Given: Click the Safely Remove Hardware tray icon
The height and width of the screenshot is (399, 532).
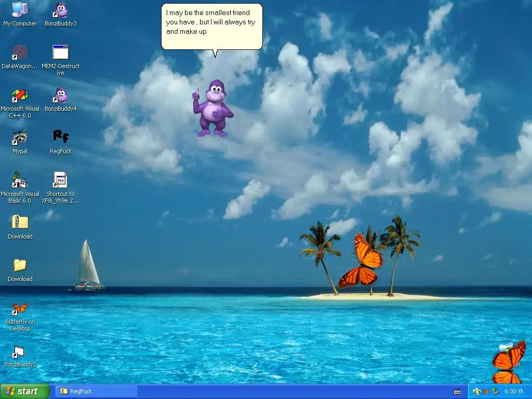Looking at the screenshot, I should pyautogui.click(x=495, y=392).
